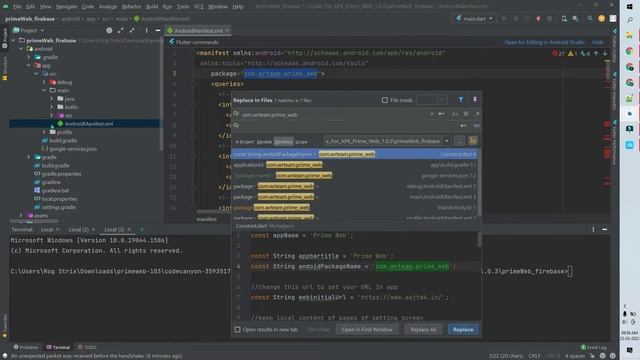Click the Hide link in editor banner
Screen dimensions: 640x360
pos(598,42)
